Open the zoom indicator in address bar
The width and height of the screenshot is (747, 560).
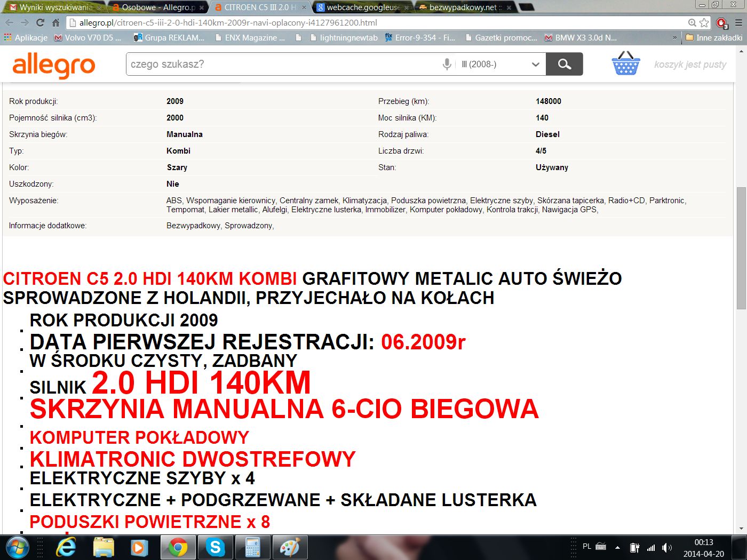pyautogui.click(x=692, y=23)
